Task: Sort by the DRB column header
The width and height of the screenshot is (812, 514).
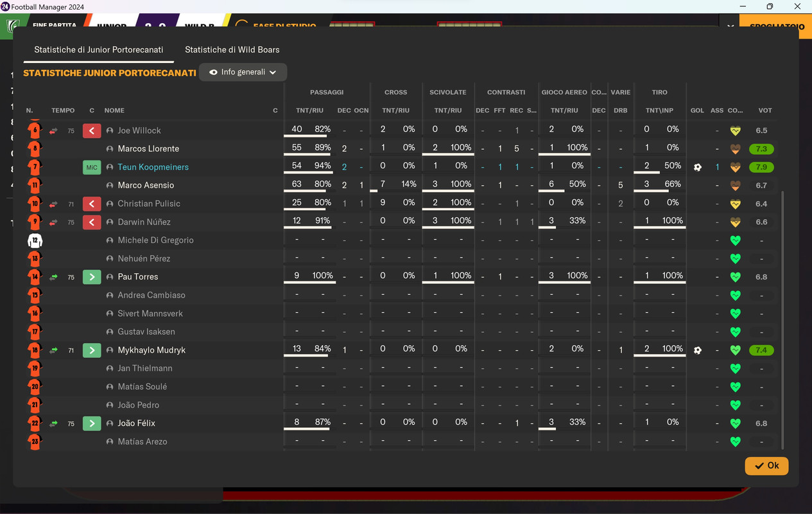Action: (620, 111)
